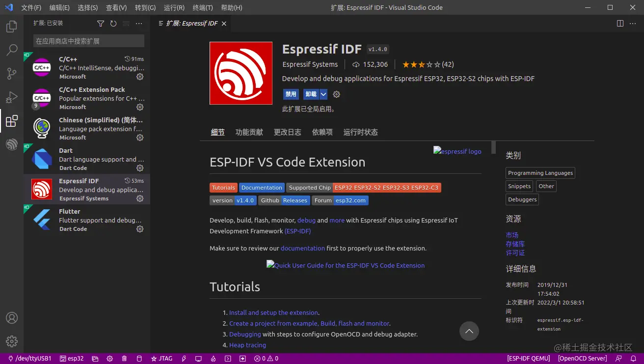The height and width of the screenshot is (364, 644).
Task: Refresh the installed extensions list
Action: (x=113, y=24)
